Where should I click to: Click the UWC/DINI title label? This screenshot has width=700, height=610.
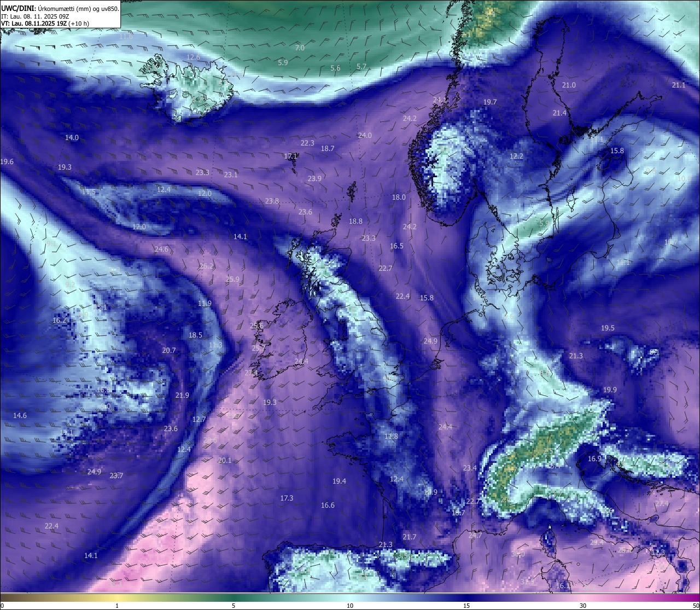click(19, 8)
